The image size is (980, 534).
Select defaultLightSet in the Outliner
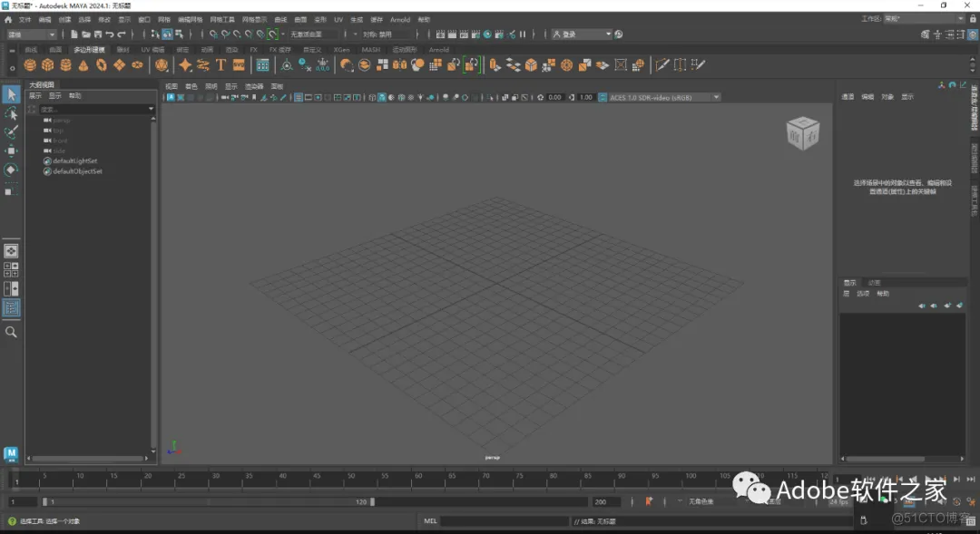tap(74, 161)
